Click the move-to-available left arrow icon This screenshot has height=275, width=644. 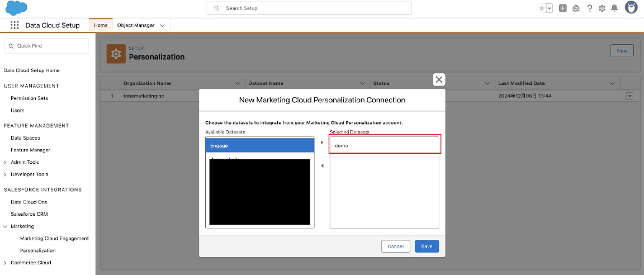coord(322,165)
